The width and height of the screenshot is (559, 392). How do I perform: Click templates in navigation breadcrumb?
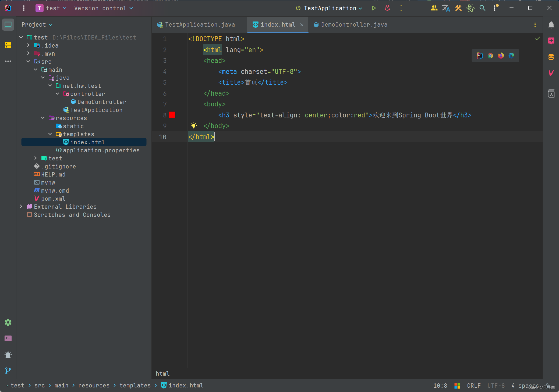pos(135,386)
